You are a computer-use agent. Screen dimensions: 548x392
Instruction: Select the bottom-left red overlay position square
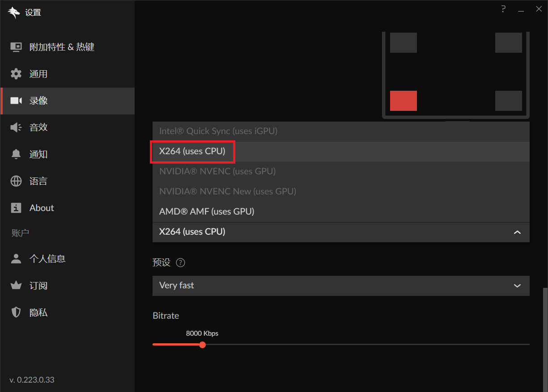pyautogui.click(x=403, y=101)
